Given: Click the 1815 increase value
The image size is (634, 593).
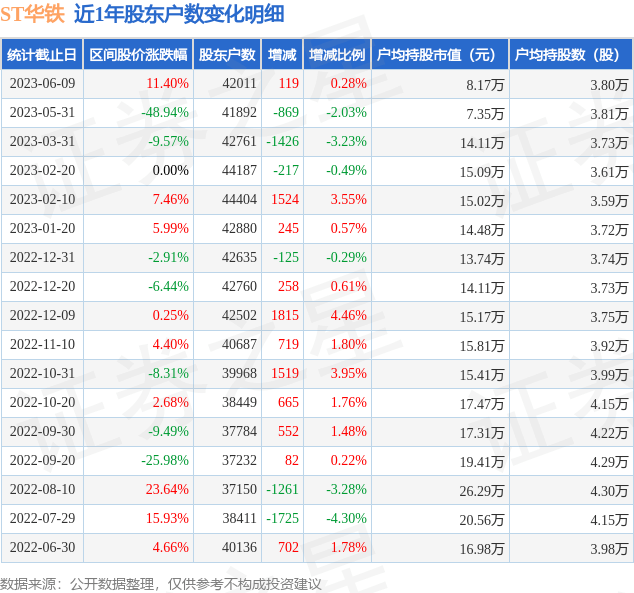Looking at the screenshot, I should click(285, 316).
